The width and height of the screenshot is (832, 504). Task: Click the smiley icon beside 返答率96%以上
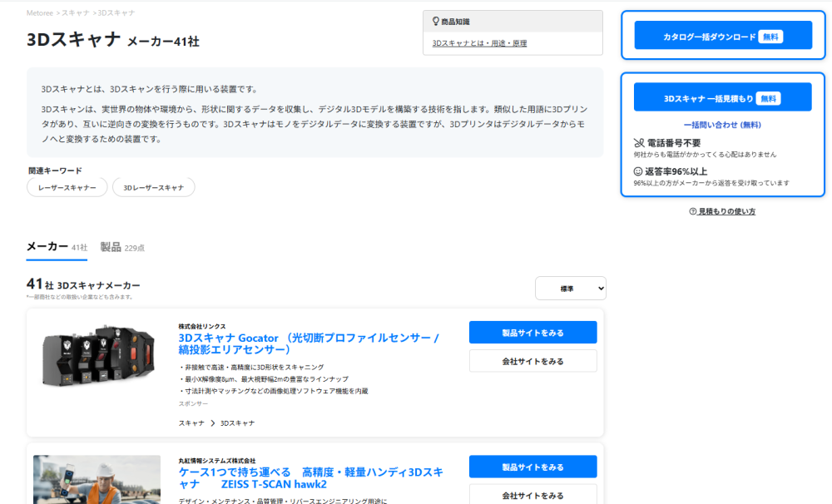[638, 171]
